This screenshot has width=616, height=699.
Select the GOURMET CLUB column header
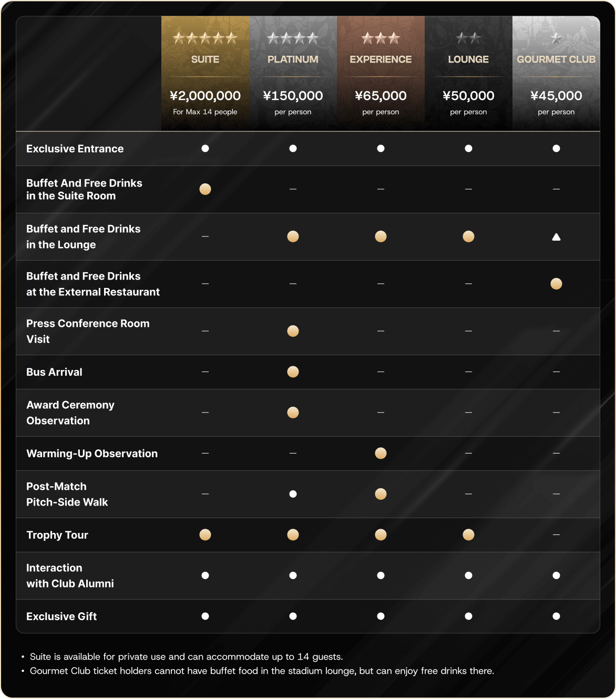tap(556, 59)
